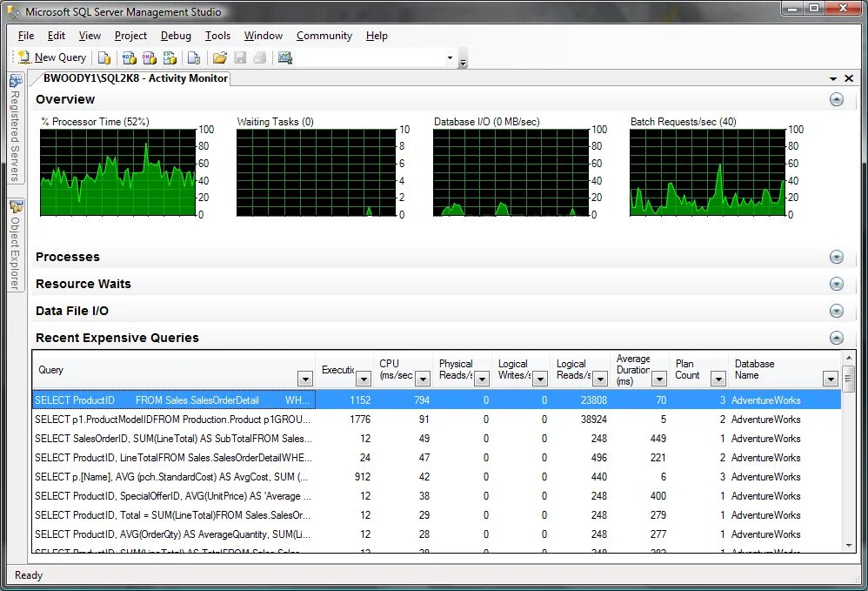Viewport: 868px width, 591px height.
Task: Expand the Resource Waits section
Action: (x=837, y=284)
